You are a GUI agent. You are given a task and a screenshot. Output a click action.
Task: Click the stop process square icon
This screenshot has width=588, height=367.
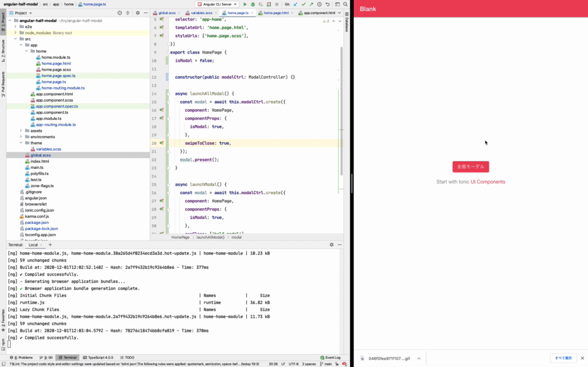coord(277,5)
